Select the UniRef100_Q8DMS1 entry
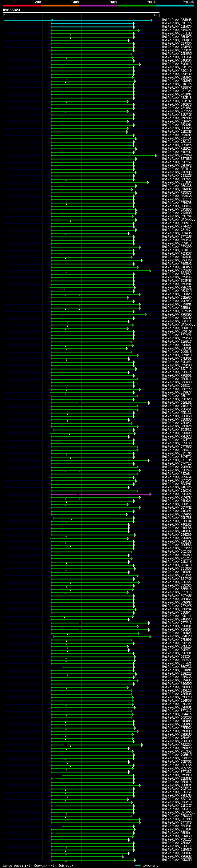 click(x=177, y=785)
